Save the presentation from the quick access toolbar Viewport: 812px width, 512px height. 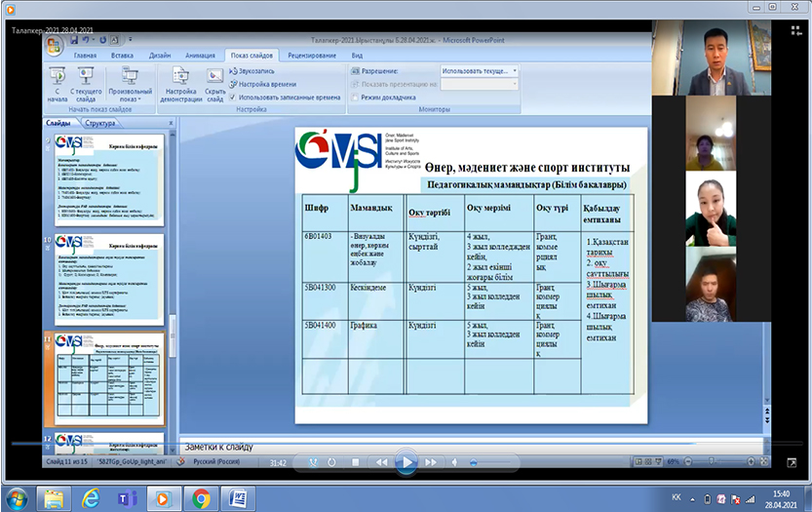click(x=74, y=40)
